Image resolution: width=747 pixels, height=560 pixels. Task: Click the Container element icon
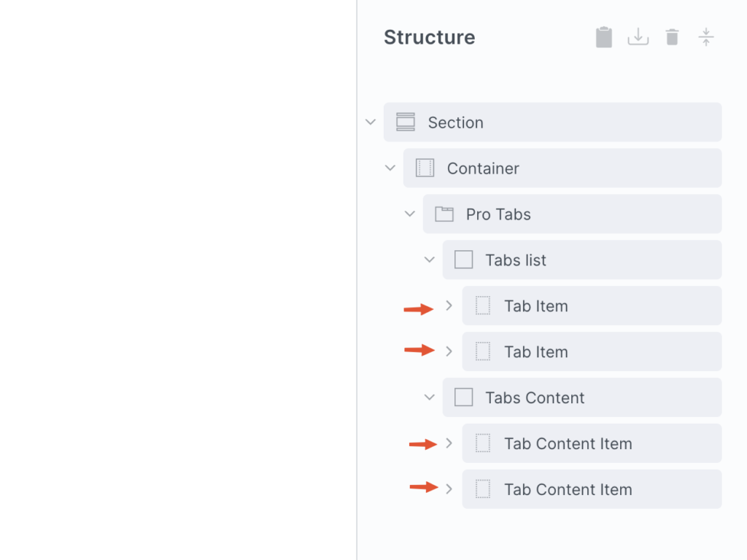pyautogui.click(x=425, y=168)
